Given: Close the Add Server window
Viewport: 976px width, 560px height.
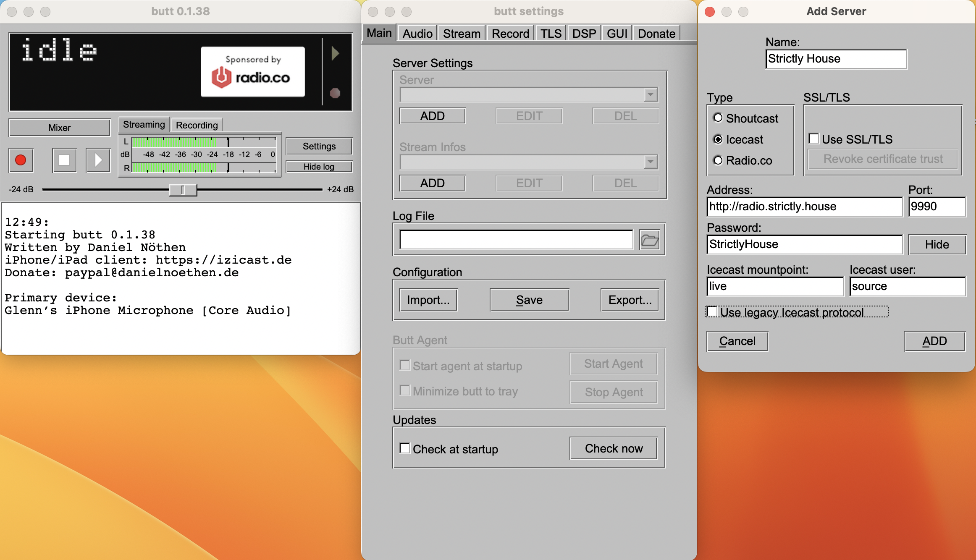Looking at the screenshot, I should [710, 12].
